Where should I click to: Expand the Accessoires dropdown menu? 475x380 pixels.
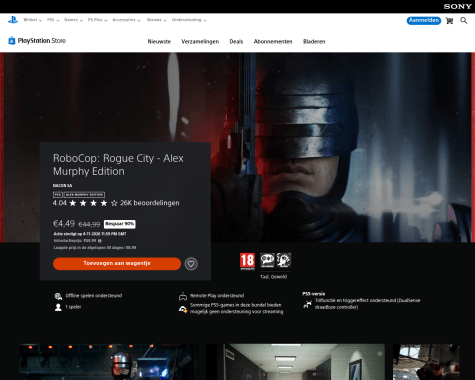(x=126, y=20)
